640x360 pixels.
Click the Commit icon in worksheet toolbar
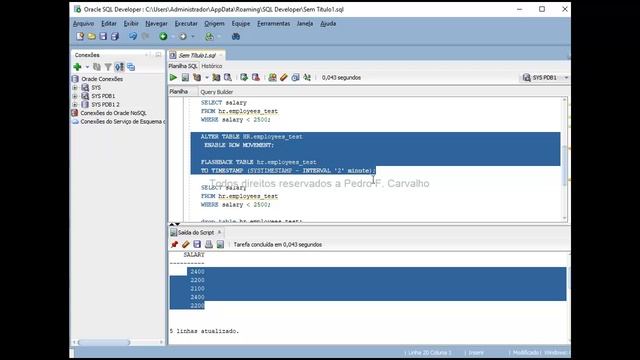point(244,77)
